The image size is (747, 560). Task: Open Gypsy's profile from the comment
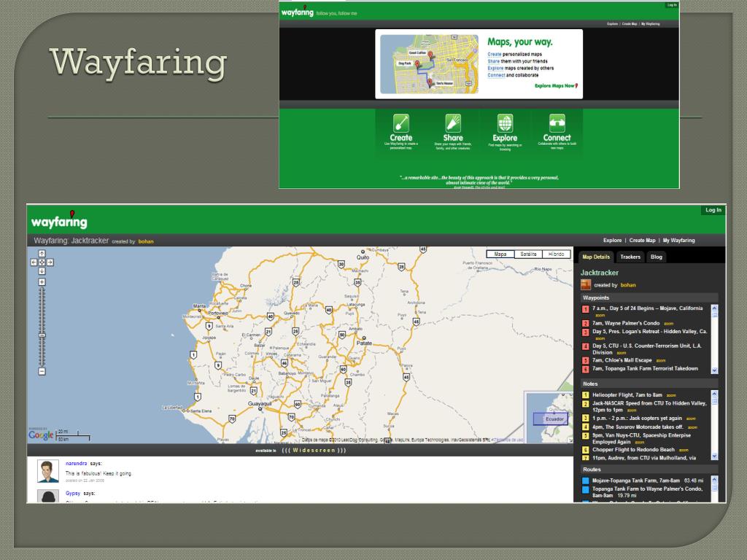[x=73, y=494]
